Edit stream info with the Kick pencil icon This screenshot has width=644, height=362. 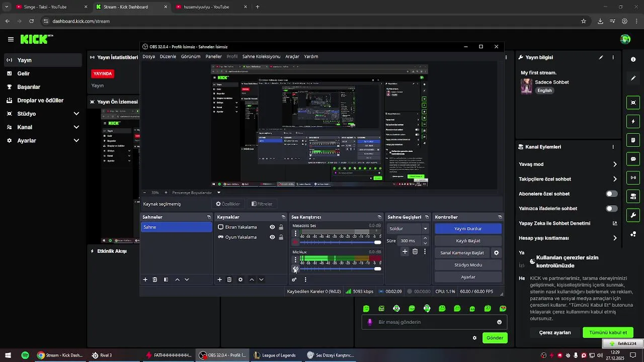pos(601,57)
